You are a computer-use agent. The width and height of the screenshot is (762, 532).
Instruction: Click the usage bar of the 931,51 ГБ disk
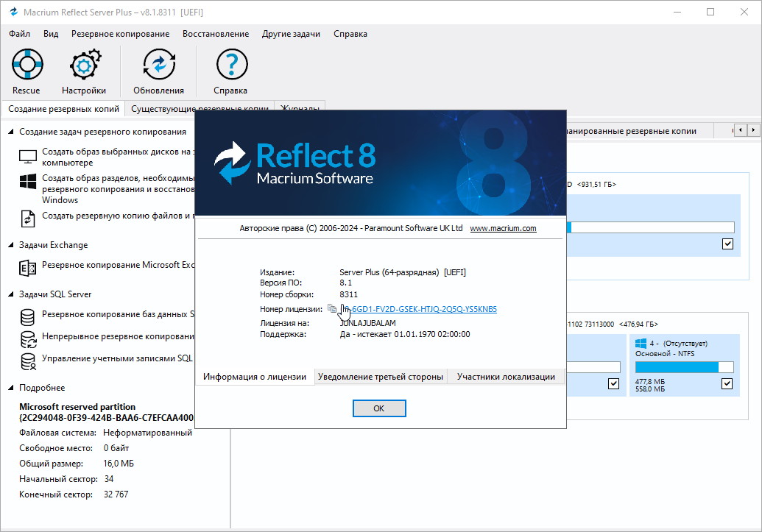(650, 227)
